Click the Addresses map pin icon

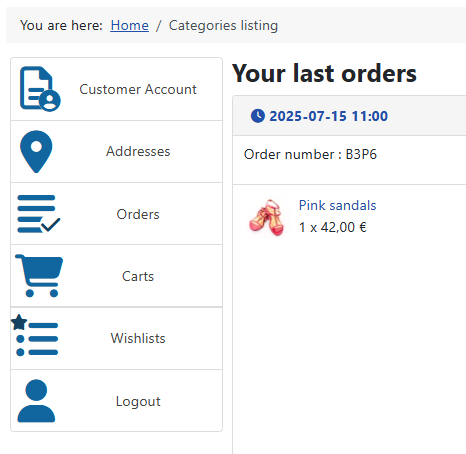pos(36,152)
